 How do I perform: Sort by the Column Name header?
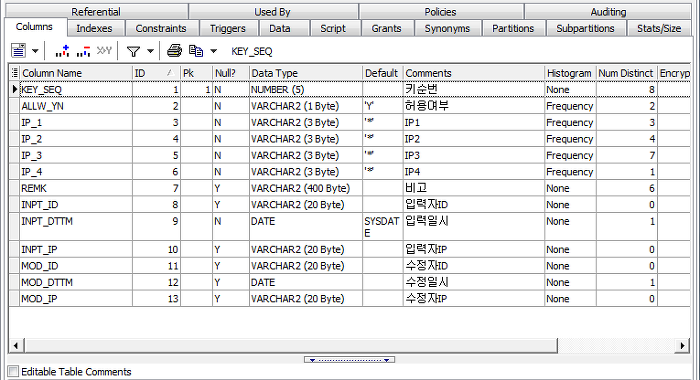pos(76,73)
